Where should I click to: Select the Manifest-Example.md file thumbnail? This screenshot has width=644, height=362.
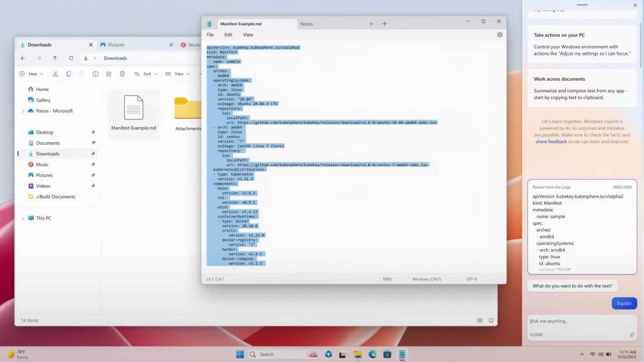133,108
